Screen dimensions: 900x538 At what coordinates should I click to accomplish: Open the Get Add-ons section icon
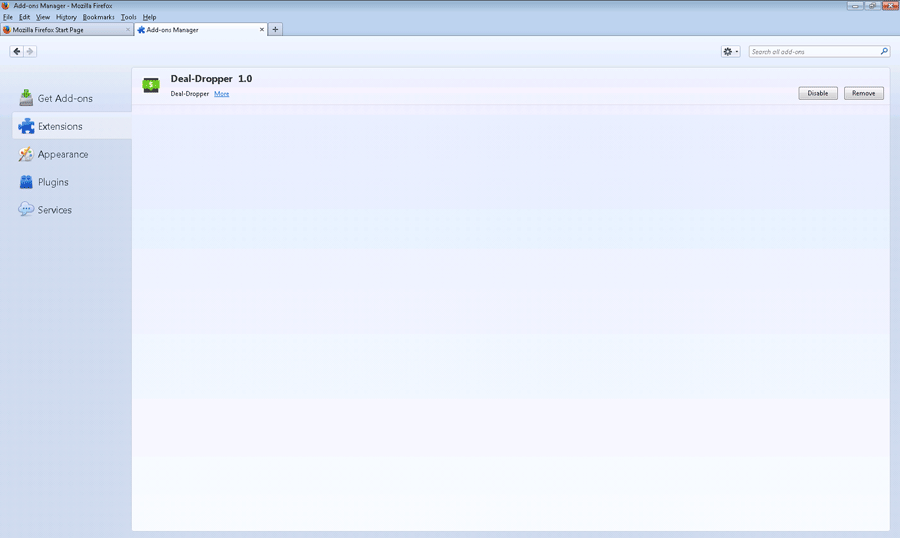(26, 98)
